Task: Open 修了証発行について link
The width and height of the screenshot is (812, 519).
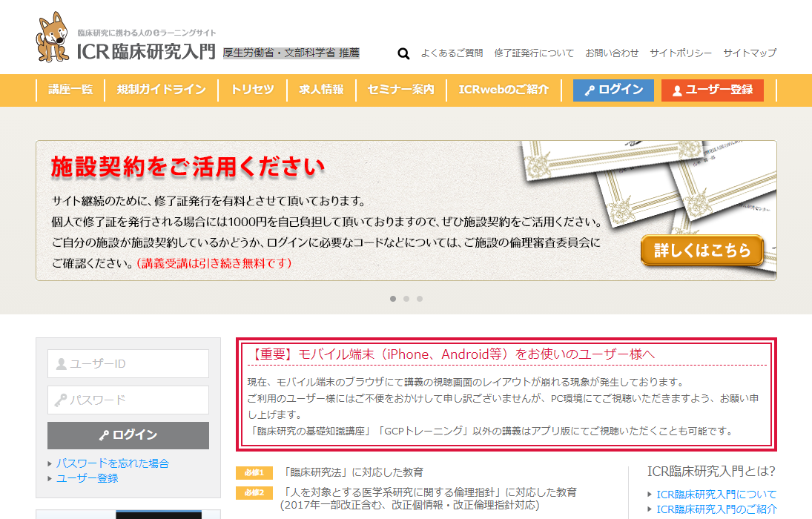Action: pyautogui.click(x=534, y=53)
